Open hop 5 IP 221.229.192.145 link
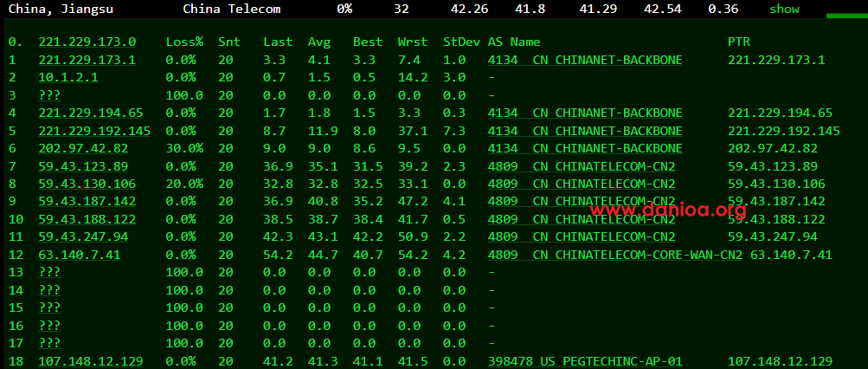 (x=94, y=131)
